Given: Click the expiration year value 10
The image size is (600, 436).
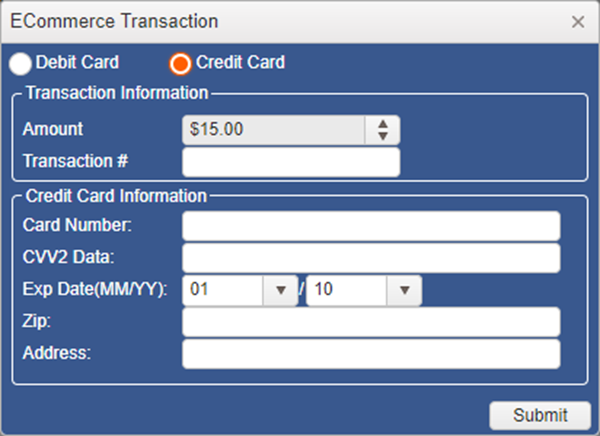Looking at the screenshot, I should (346, 290).
